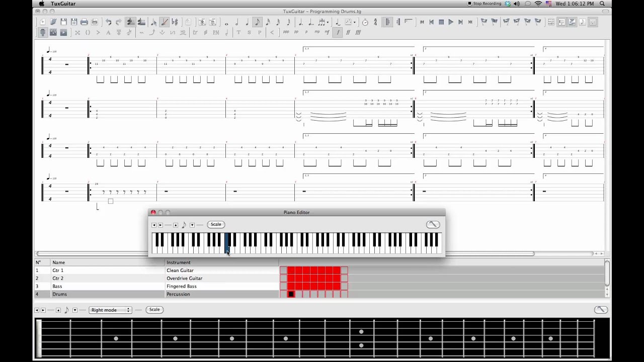Click the horizontal score scrollbar

[285, 253]
